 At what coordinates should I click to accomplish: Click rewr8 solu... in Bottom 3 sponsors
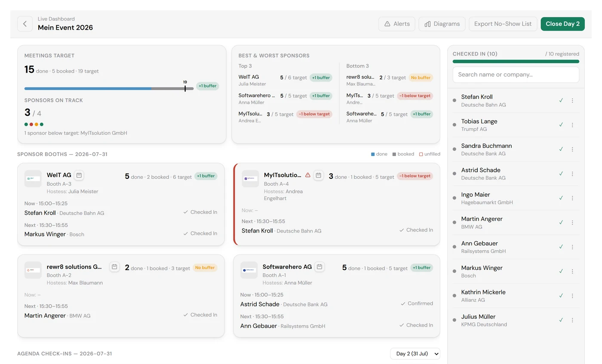tap(361, 77)
